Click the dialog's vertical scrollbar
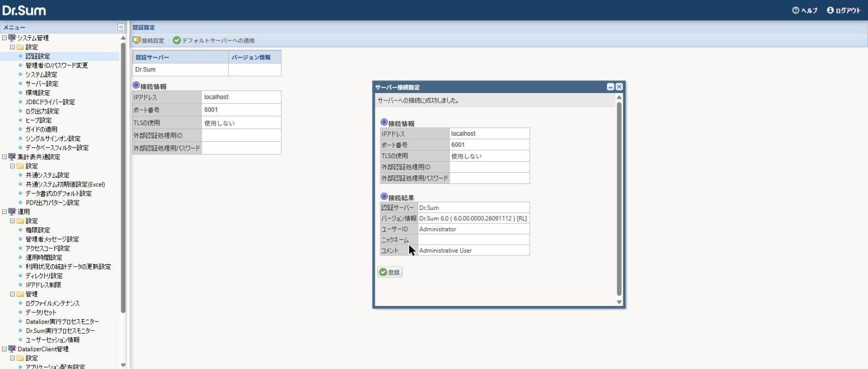Screen dimensions: 868x369 tap(619, 198)
